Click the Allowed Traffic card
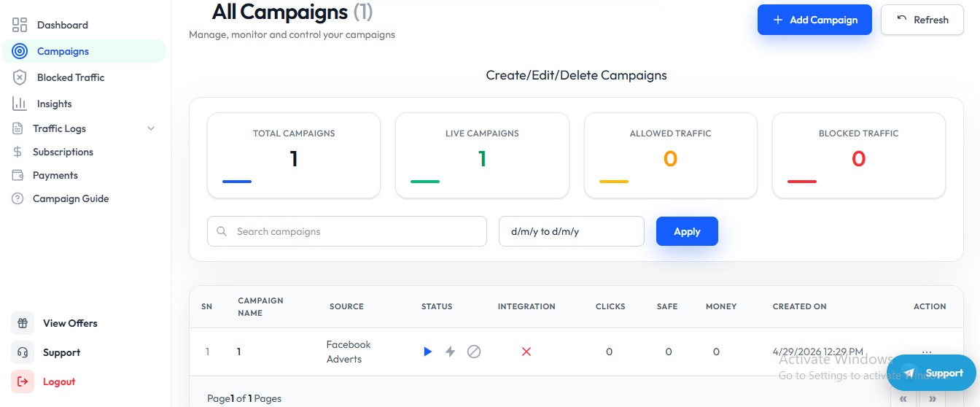Viewport: 980px width, 407px height. pyautogui.click(x=670, y=155)
